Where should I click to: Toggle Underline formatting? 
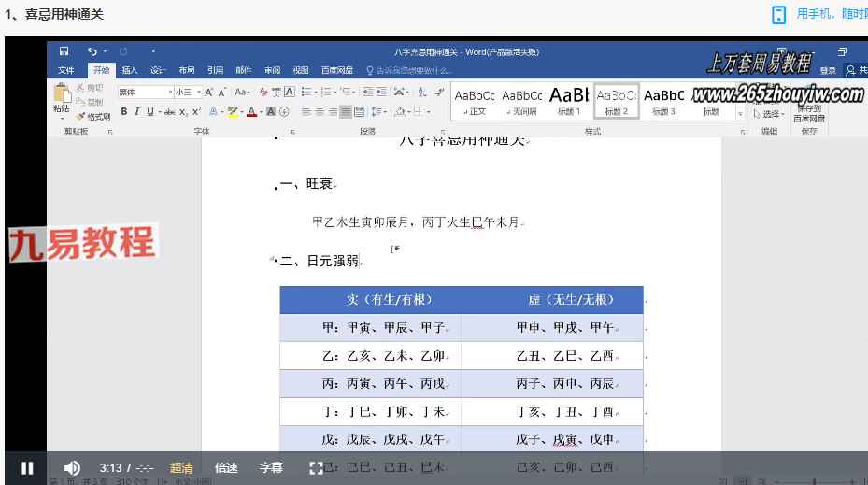[x=149, y=111]
